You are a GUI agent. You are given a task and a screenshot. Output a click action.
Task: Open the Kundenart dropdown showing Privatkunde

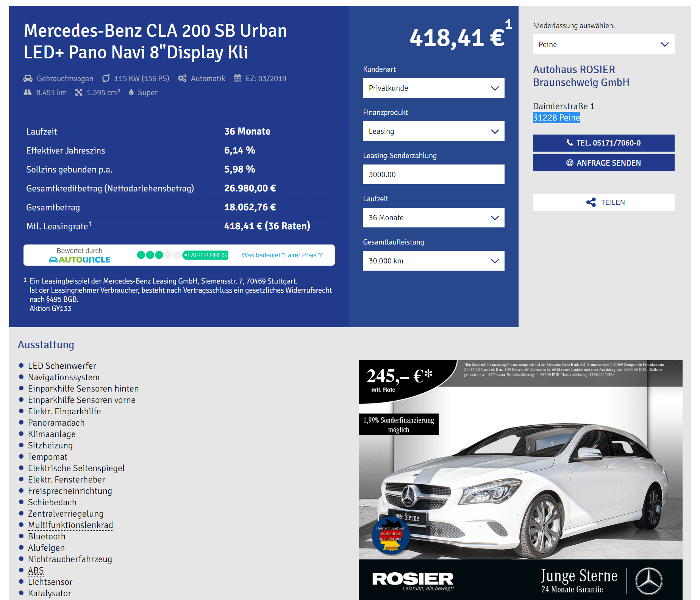point(433,88)
